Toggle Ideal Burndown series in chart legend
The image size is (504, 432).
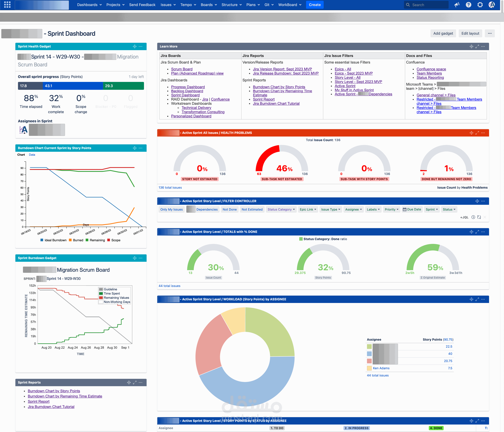pyautogui.click(x=54, y=240)
